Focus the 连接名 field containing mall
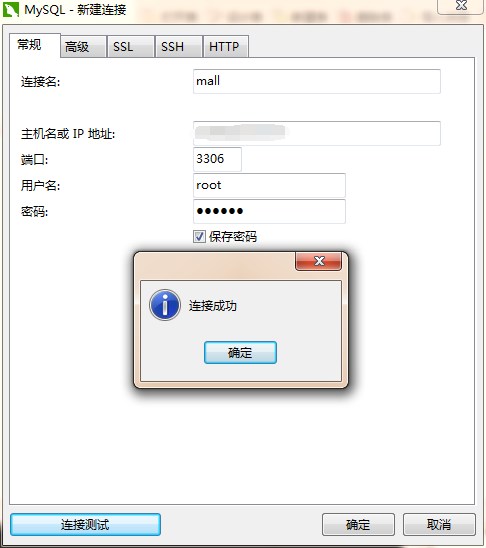 tap(317, 81)
